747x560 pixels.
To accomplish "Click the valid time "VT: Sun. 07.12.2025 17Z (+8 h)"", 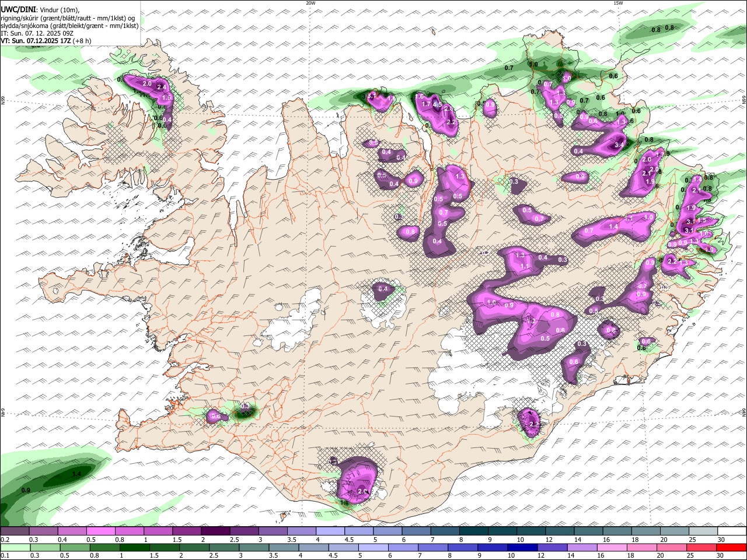I will coord(46,41).
